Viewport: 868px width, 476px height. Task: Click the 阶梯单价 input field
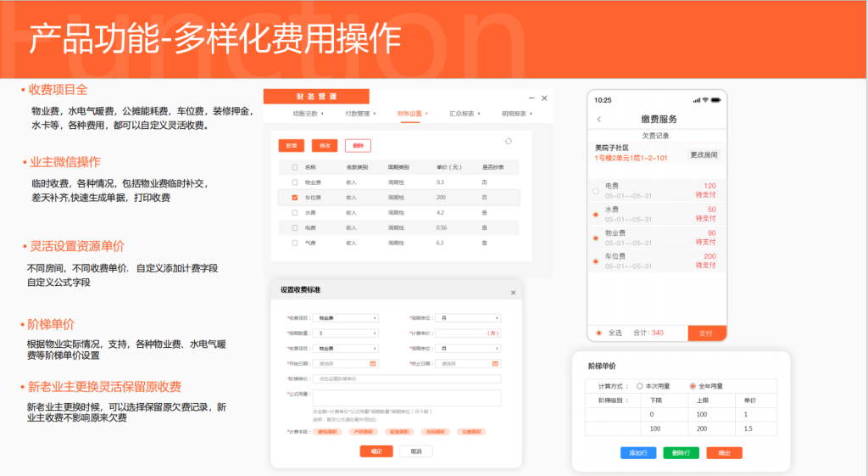(x=407, y=379)
